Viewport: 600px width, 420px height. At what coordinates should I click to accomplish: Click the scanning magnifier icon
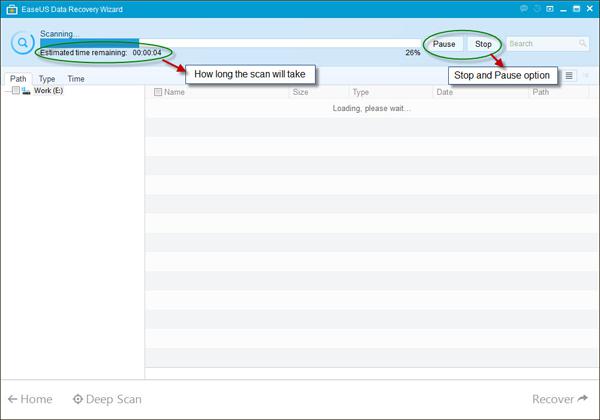point(21,43)
